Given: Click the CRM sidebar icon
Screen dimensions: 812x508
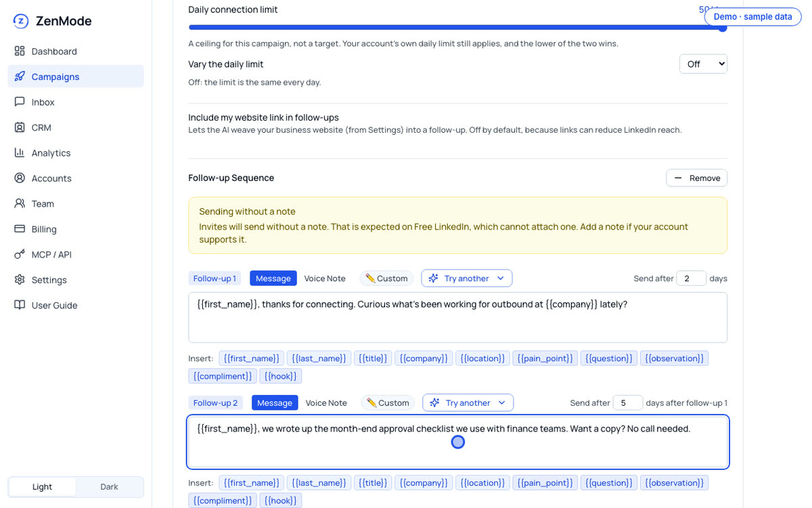Looking at the screenshot, I should 20,127.
